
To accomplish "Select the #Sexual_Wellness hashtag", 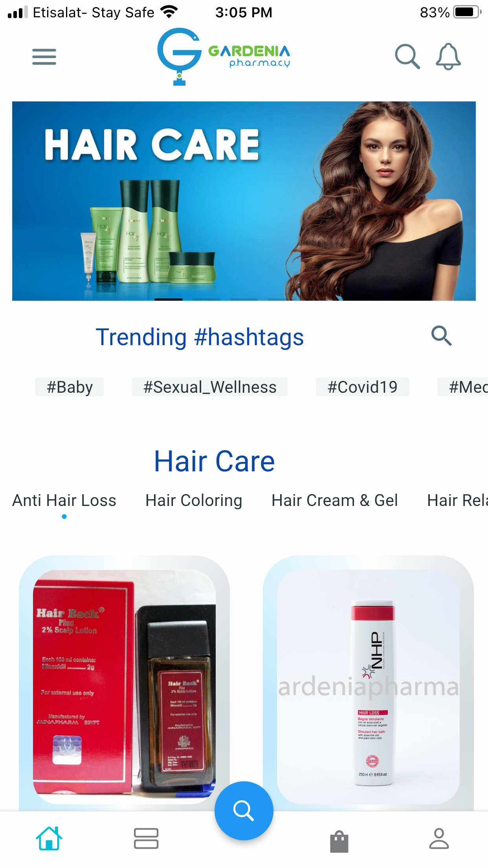I will coord(210,387).
